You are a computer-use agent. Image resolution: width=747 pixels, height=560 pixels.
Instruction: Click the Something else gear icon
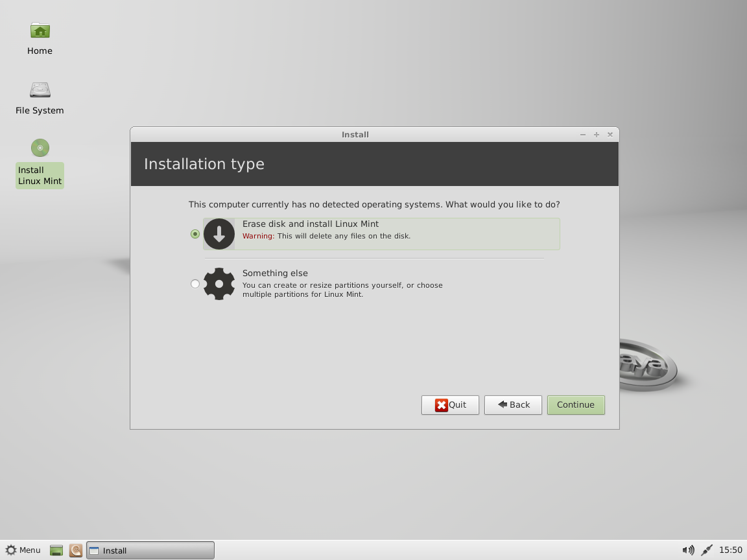(219, 284)
